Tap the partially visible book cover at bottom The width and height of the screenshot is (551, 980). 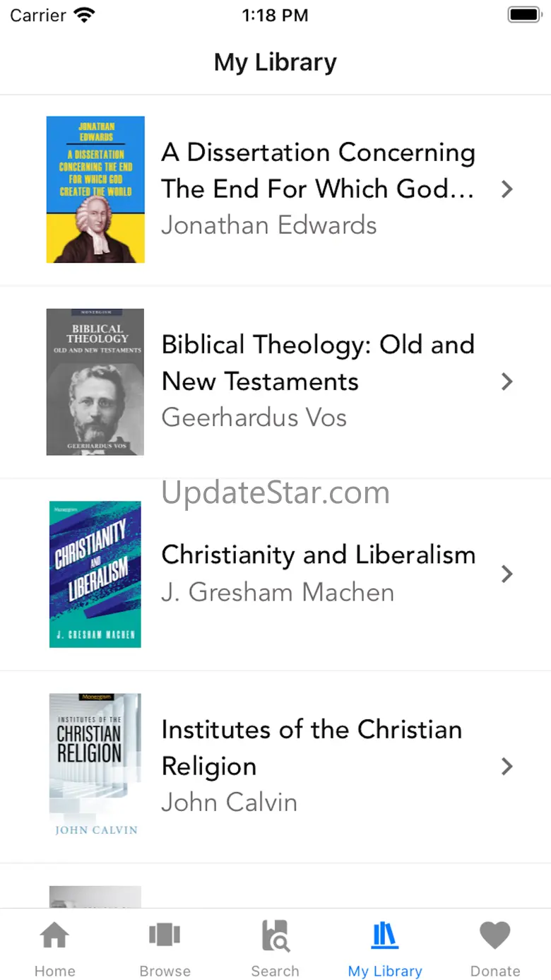click(95, 897)
